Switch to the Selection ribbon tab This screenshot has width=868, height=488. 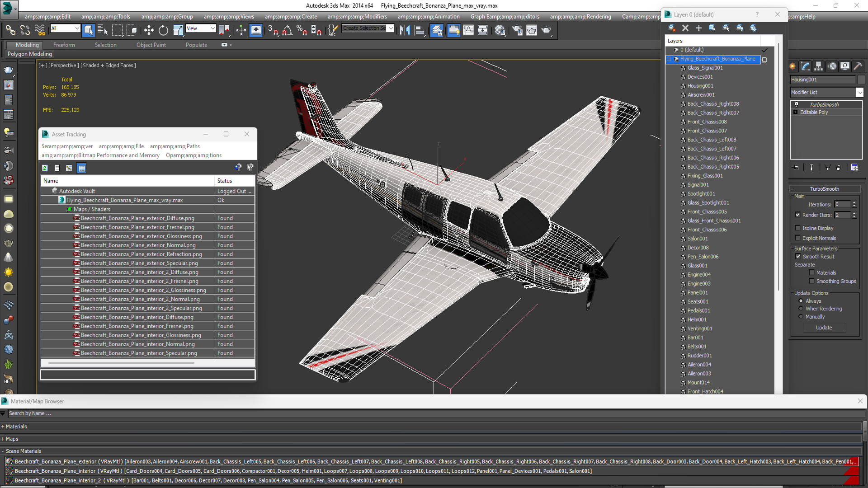tap(105, 45)
